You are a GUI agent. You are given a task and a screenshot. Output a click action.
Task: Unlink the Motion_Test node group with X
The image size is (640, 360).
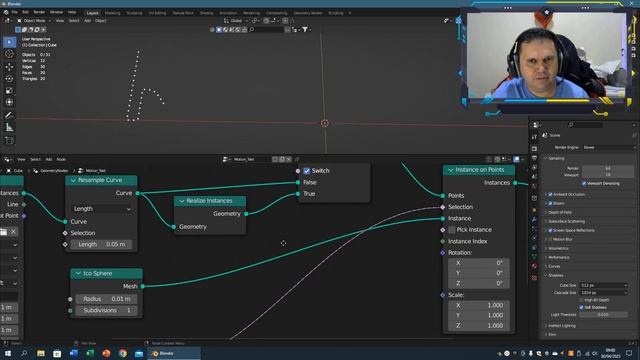[x=289, y=159]
